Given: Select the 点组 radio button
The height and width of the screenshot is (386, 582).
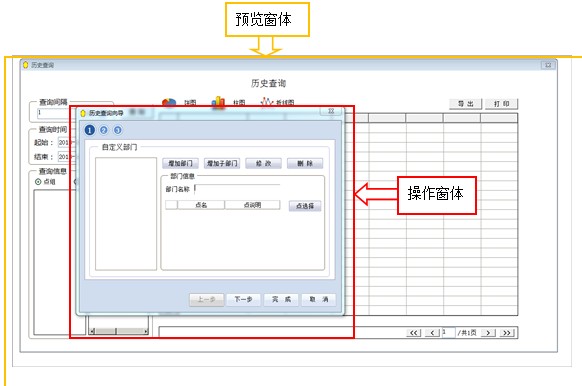Looking at the screenshot, I should click(x=38, y=182).
